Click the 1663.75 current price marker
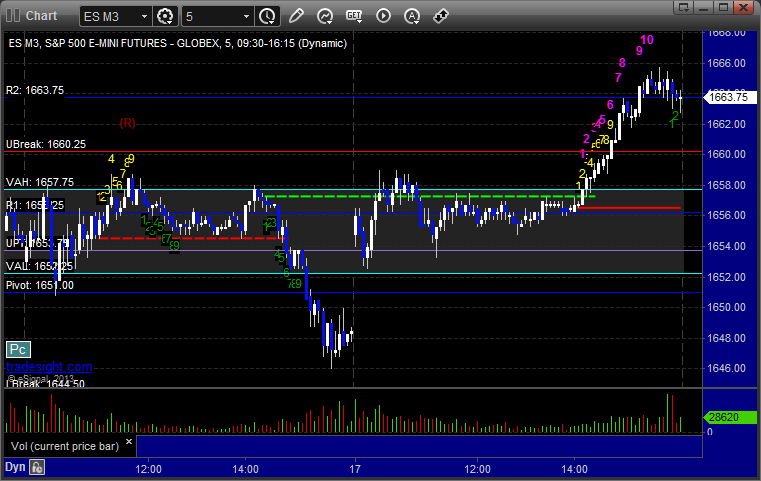Viewport: 761px width, 481px height. point(729,97)
